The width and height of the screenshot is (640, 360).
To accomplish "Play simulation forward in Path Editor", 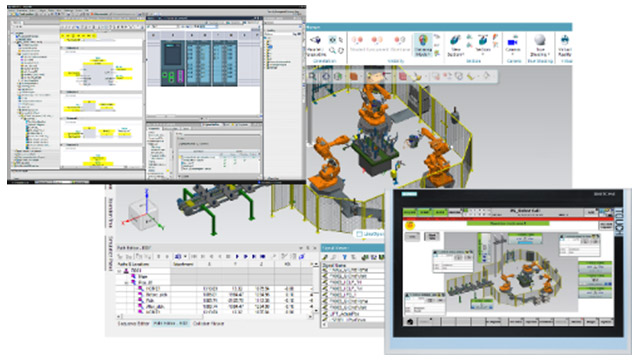I will pyautogui.click(x=237, y=257).
